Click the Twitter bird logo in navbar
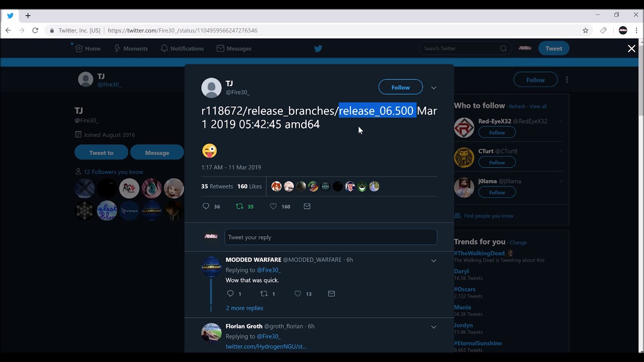Image resolution: width=644 pixels, height=362 pixels. click(x=318, y=49)
